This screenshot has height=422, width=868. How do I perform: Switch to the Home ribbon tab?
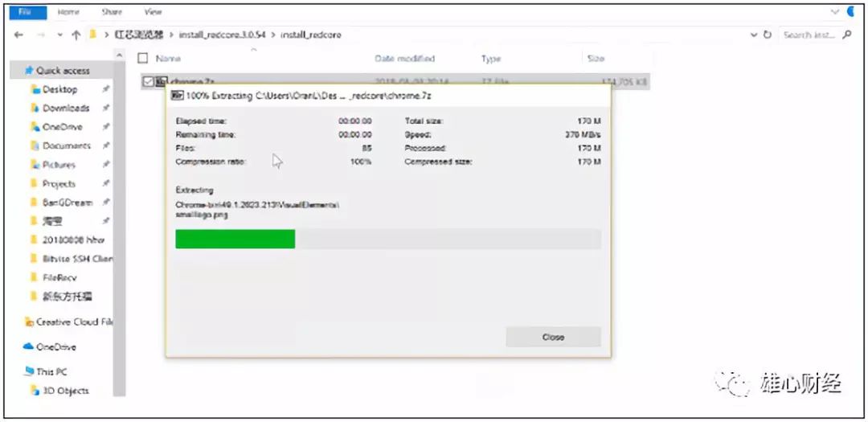(67, 11)
